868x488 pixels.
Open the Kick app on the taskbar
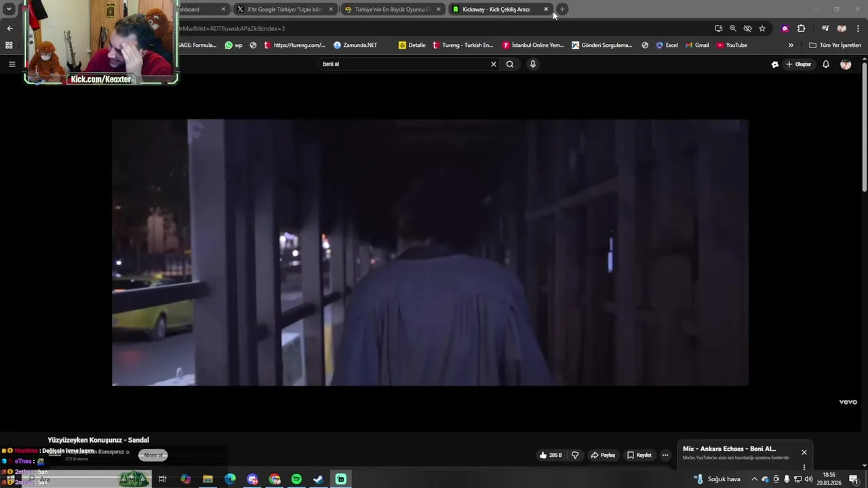(x=340, y=479)
